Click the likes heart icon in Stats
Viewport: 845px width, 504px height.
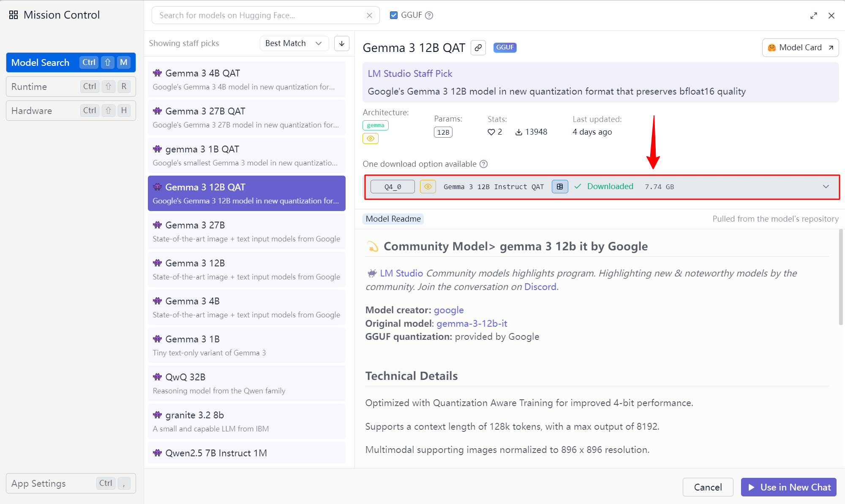491,132
